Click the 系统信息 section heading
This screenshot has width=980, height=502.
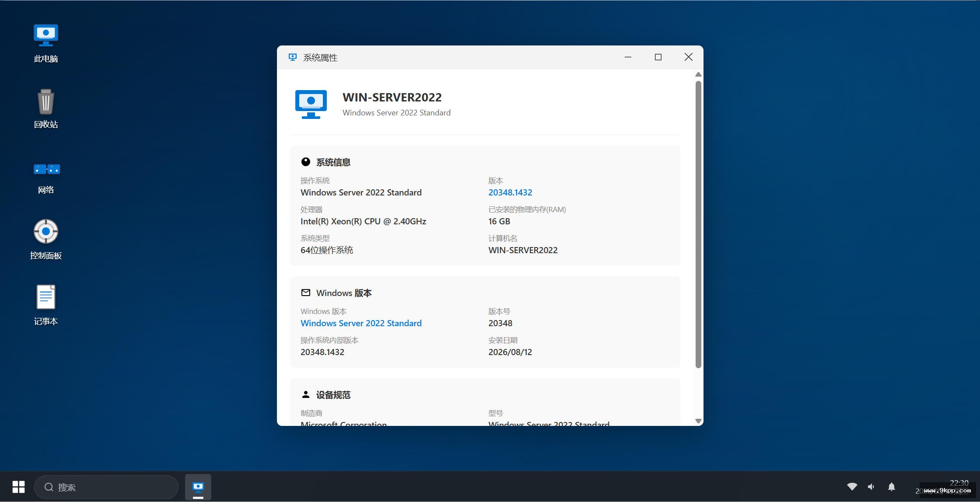[x=333, y=162]
